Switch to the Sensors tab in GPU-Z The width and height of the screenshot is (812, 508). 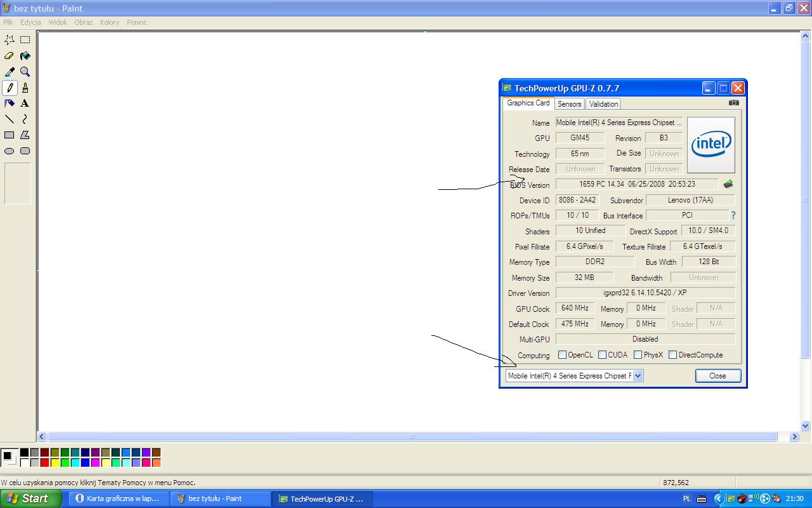tap(570, 104)
